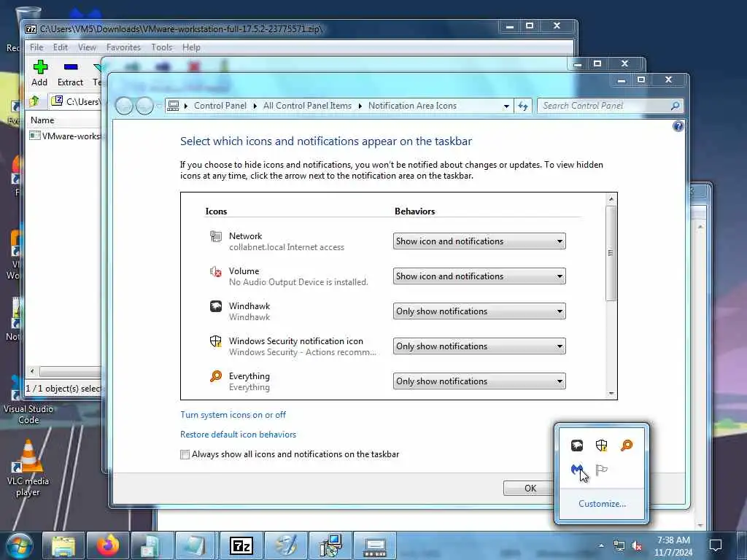Enable Always show all icons and notifications
Screen dimensions: 747x560
pos(185,454)
